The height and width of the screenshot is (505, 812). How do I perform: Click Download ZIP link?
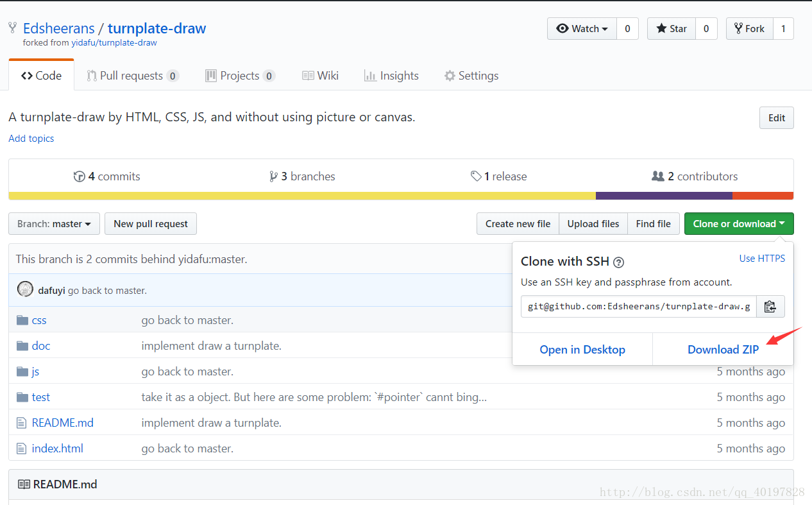723,350
